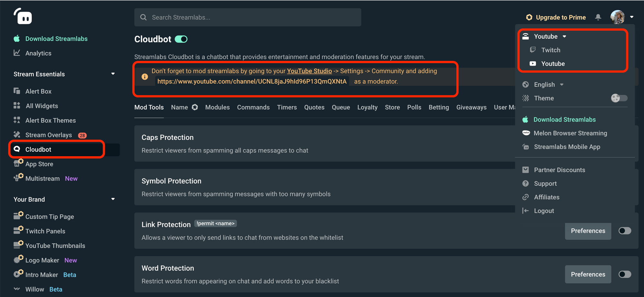644x297 pixels.
Task: Click the Willow icon in sidebar
Action: coord(17,289)
